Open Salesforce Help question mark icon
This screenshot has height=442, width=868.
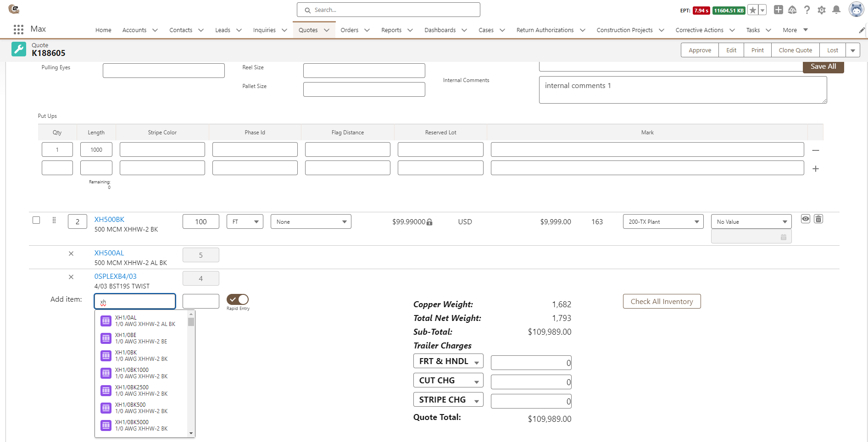(807, 10)
